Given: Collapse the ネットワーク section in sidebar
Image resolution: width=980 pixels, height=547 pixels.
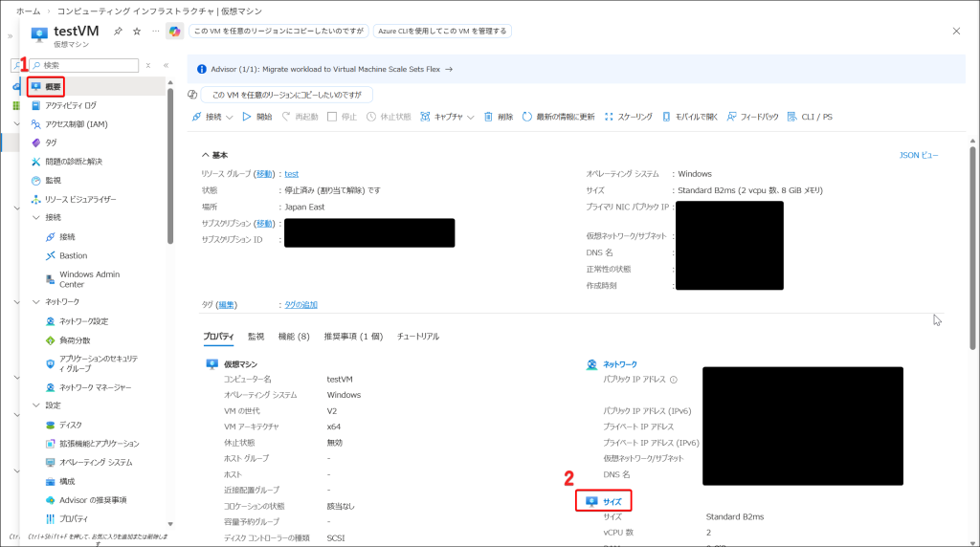Looking at the screenshot, I should point(36,301).
